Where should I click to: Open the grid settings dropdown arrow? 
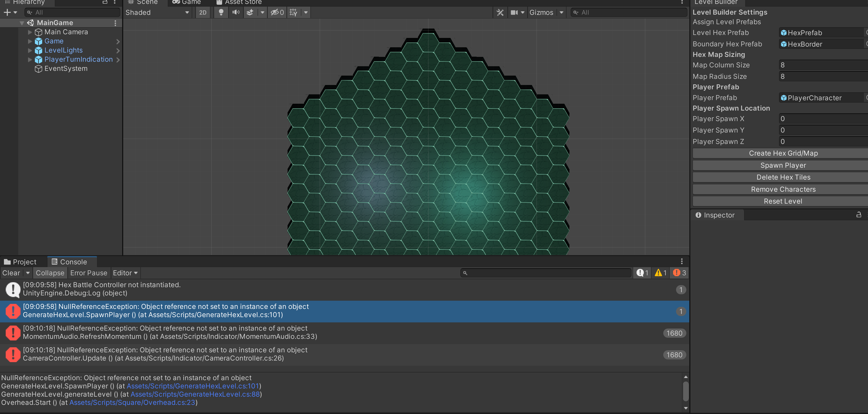tap(306, 13)
